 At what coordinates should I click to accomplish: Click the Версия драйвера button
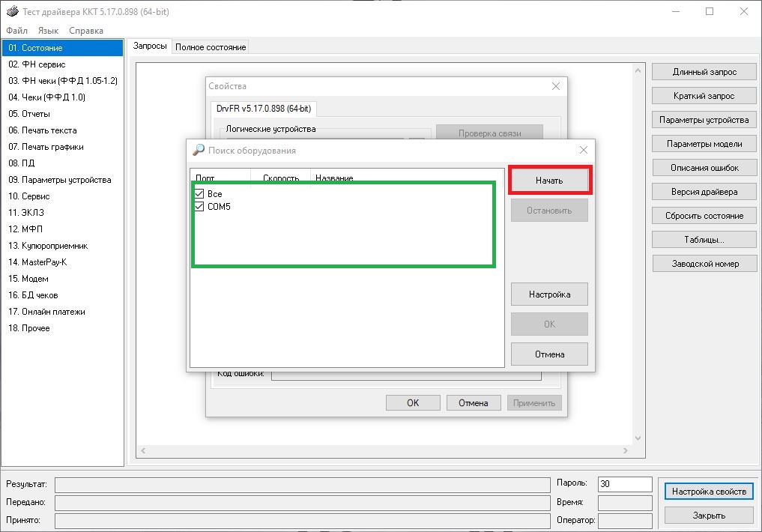(x=704, y=192)
